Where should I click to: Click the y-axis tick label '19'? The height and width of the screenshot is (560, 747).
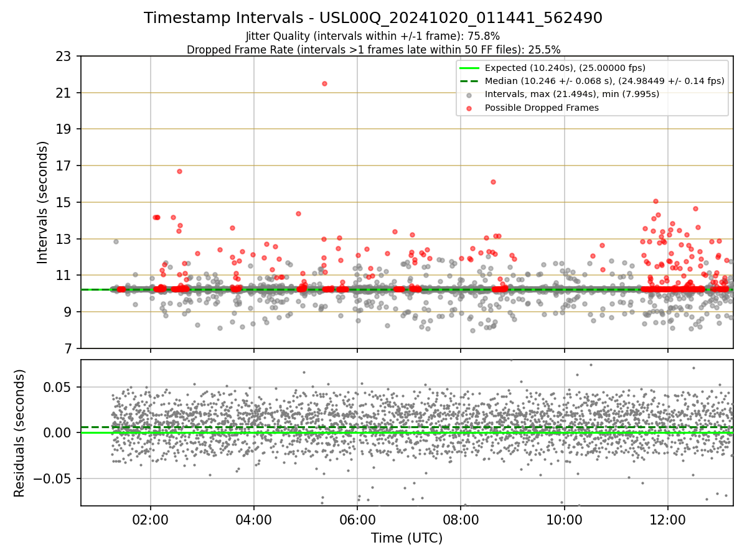pos(65,129)
